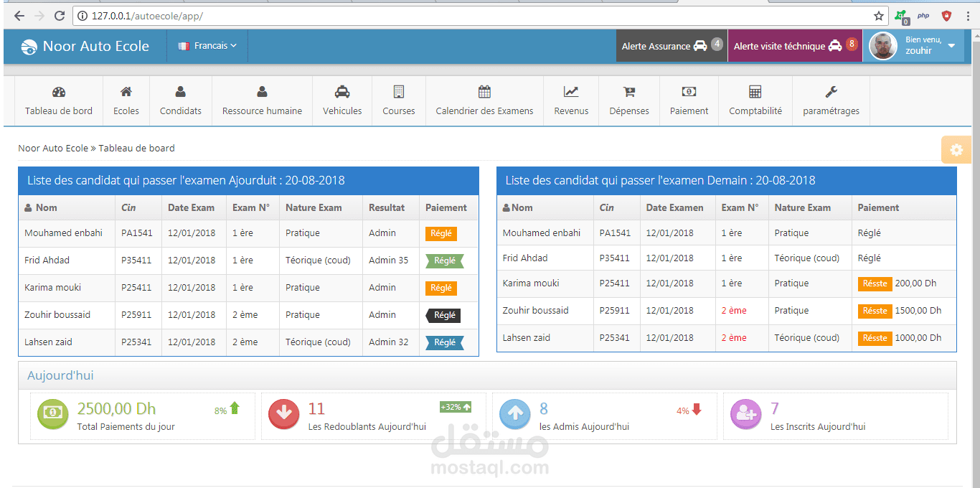Image resolution: width=980 pixels, height=488 pixels.
Task: Click Résste badge next to 1500,00 Dh
Action: pos(875,311)
